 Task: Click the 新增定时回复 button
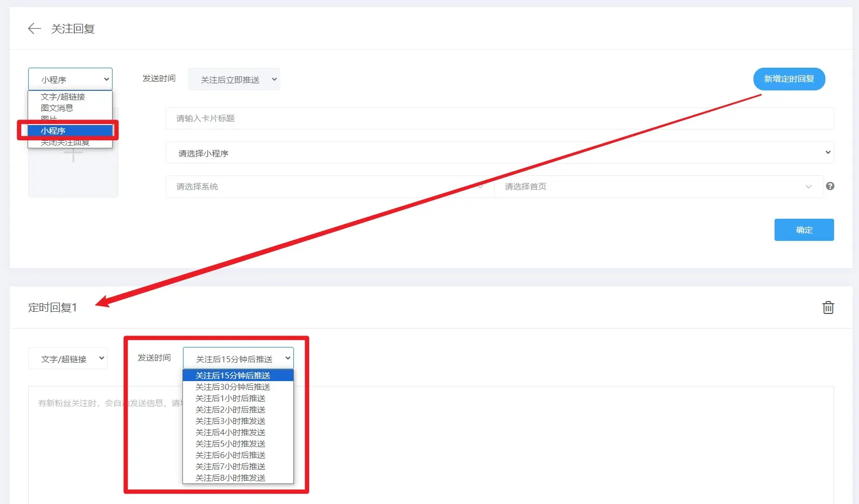tap(789, 79)
